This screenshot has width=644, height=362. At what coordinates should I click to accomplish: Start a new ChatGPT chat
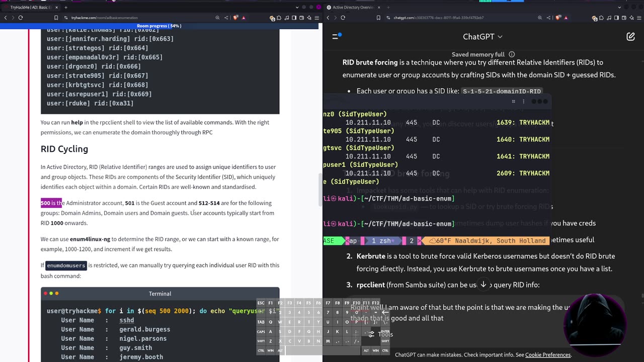(x=630, y=37)
